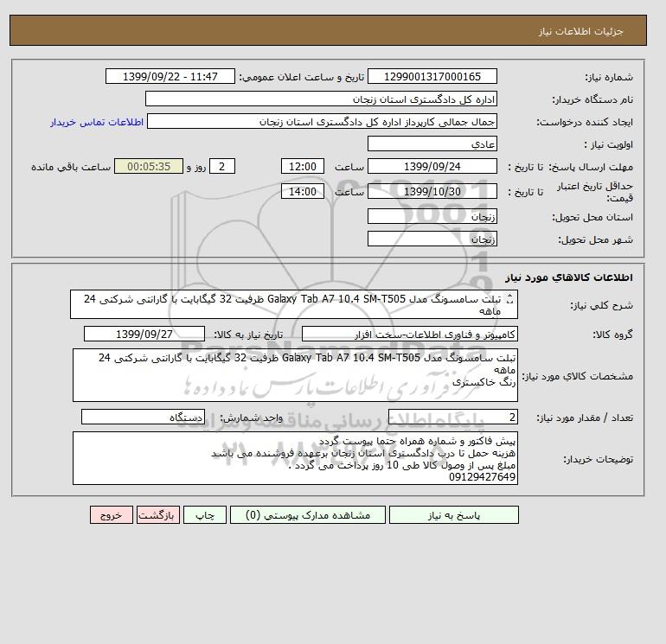Click remaining days field showing 2
This screenshot has width=666, height=644.
pyautogui.click(x=221, y=167)
